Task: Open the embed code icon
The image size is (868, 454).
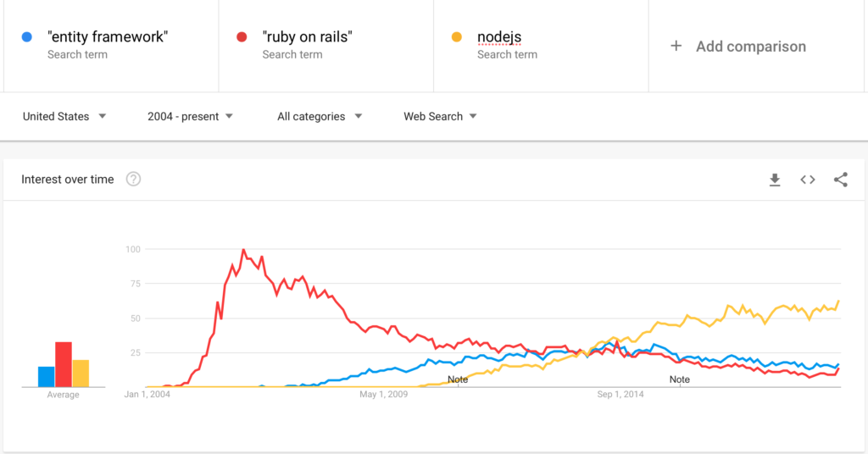Action: [x=808, y=180]
